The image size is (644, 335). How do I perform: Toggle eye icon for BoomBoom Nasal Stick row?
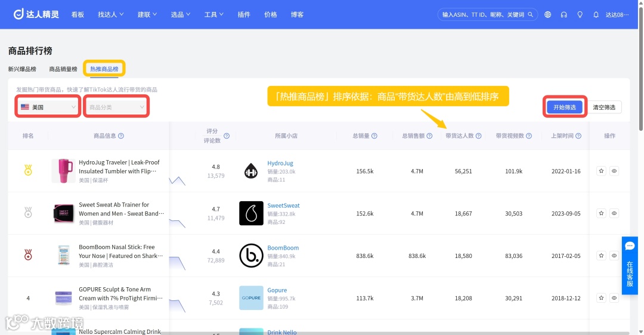(614, 256)
